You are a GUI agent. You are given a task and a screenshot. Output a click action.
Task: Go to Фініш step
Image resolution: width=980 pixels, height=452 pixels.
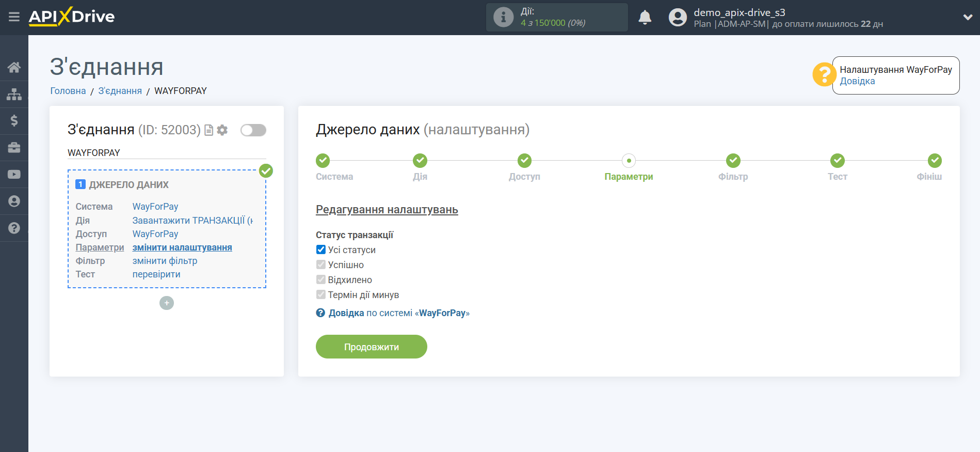point(935,161)
